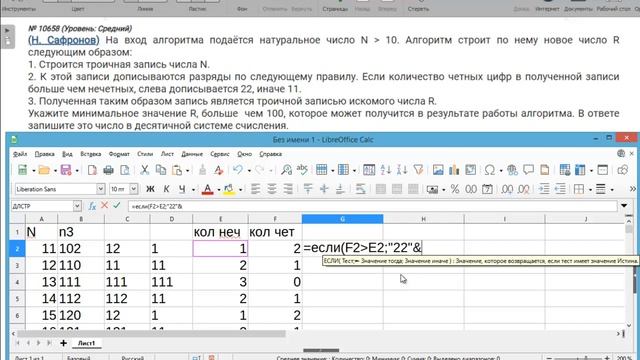Add new sheet plus button
Image resolution: width=640 pixels, height=360 pixels.
coord(63,343)
